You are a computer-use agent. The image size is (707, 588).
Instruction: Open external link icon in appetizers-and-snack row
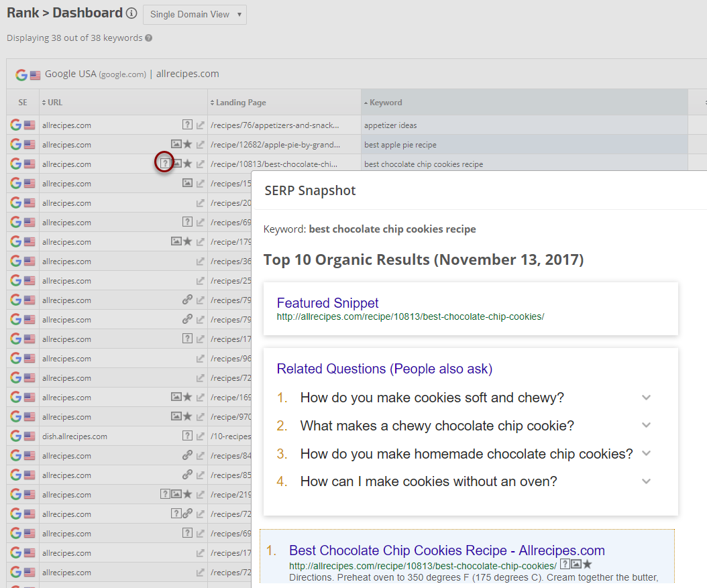coord(200,125)
